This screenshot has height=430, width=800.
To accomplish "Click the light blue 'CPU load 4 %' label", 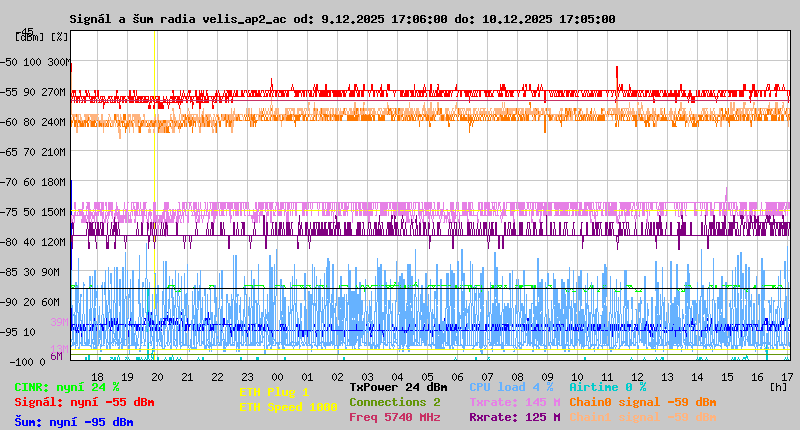I will point(511,387).
